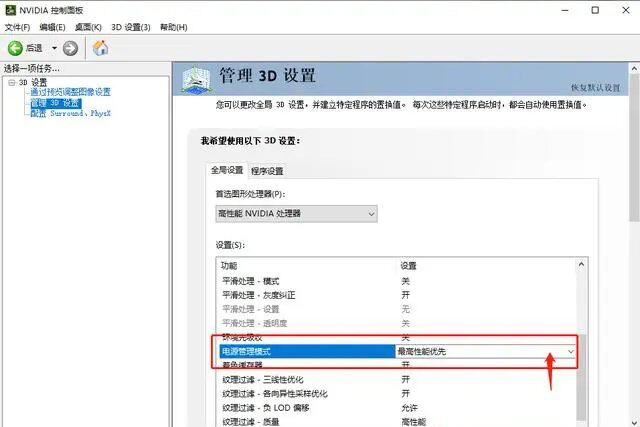Viewport: 640px width, 427px height.
Task: Open 配置 Surround、PhysX tree item
Action: [71, 113]
